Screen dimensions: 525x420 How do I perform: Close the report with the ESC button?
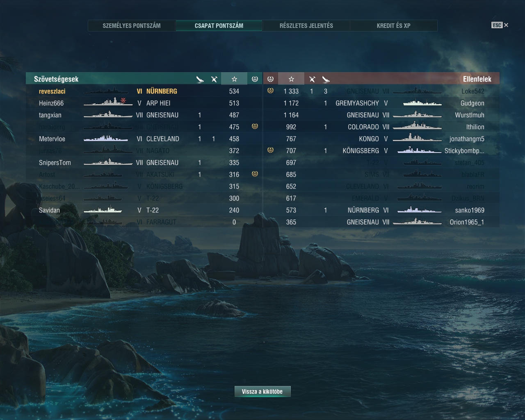tap(500, 25)
